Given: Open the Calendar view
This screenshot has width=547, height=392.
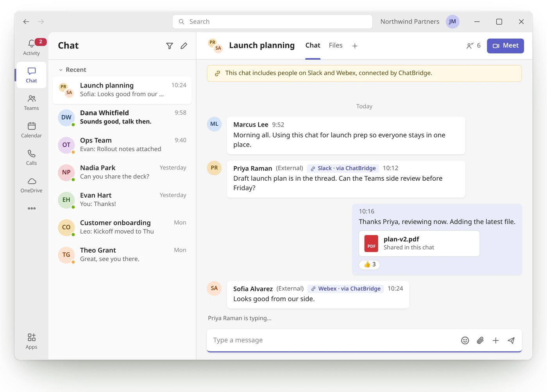Looking at the screenshot, I should pos(31,130).
